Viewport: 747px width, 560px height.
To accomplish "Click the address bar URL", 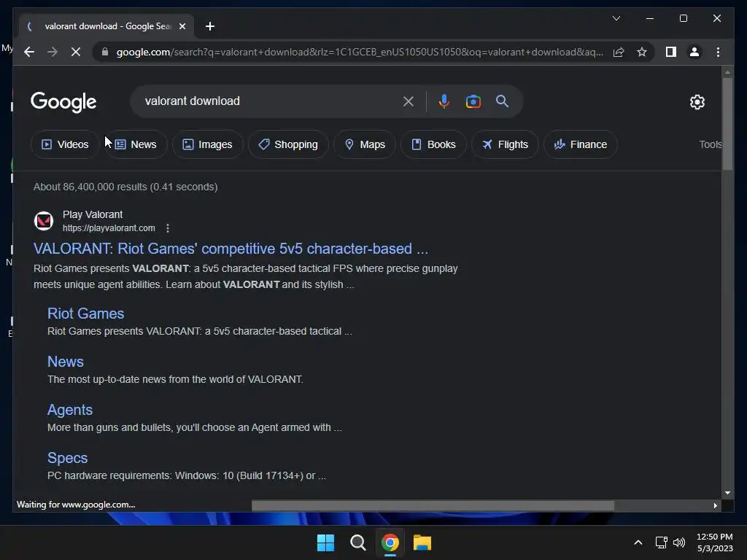I will coord(360,52).
